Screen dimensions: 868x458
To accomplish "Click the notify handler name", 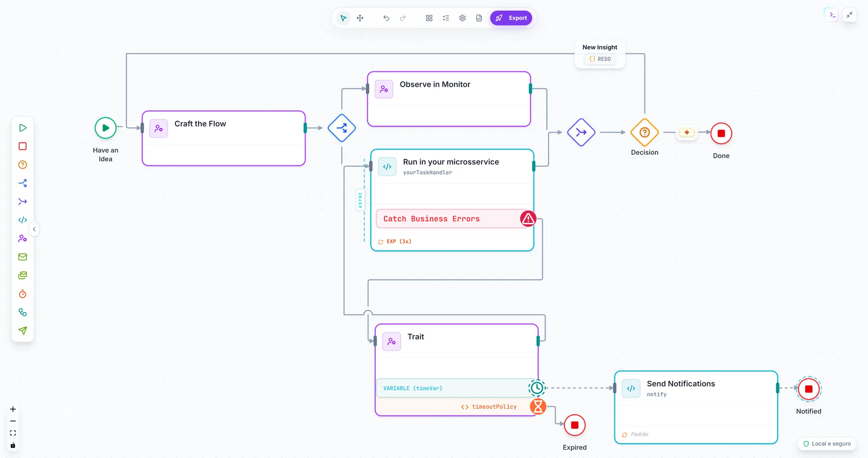I will point(656,394).
